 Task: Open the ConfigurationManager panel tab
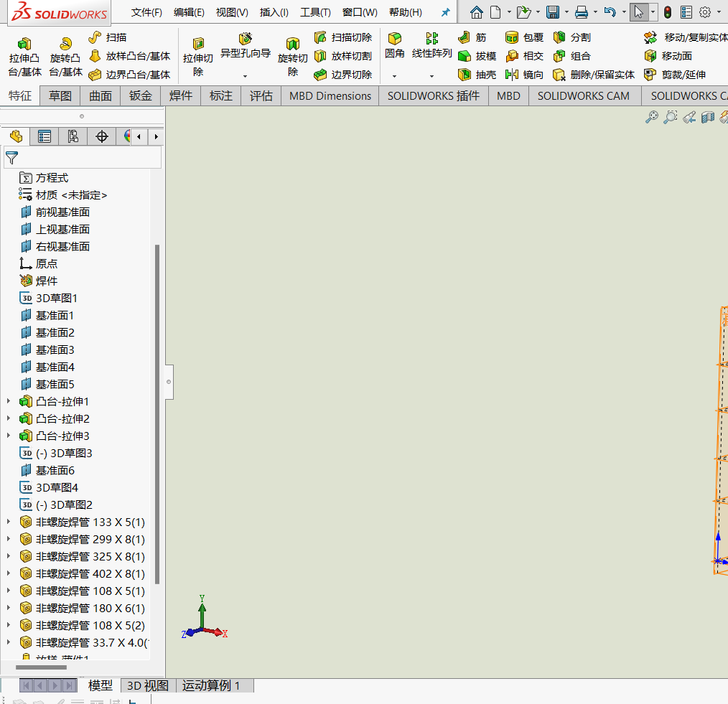(73, 136)
